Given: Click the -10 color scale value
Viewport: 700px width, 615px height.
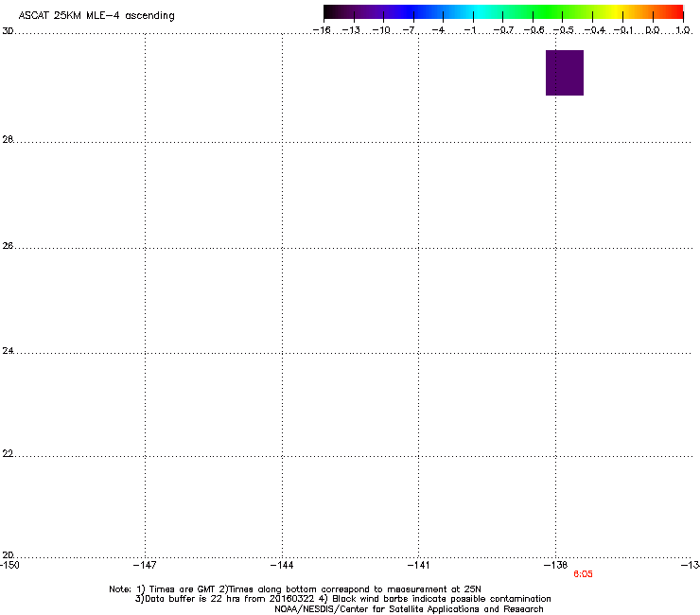Looking at the screenshot, I should point(381,30).
